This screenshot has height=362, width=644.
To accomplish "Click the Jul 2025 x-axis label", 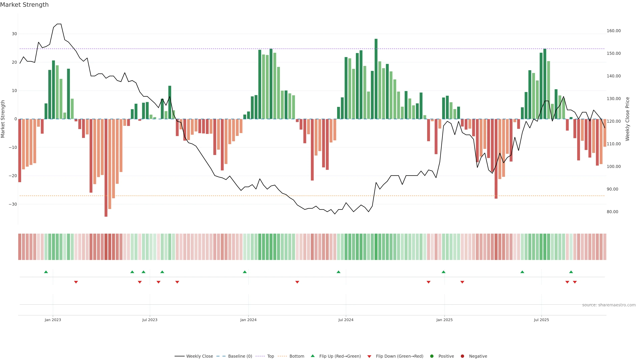I will coord(541,320).
